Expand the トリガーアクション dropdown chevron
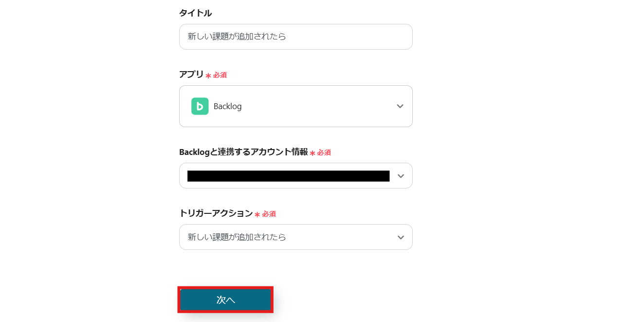644x322 pixels. click(x=401, y=237)
